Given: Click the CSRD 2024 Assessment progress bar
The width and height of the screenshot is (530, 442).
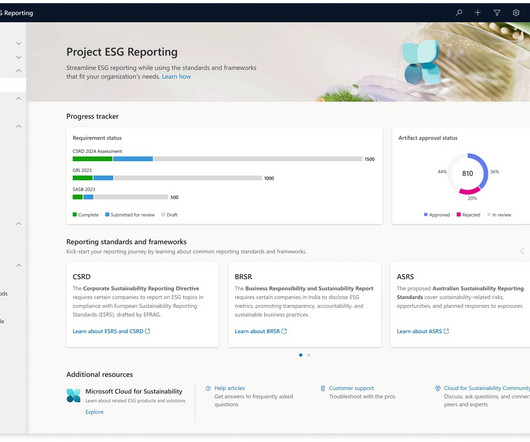Looking at the screenshot, I should 217,159.
